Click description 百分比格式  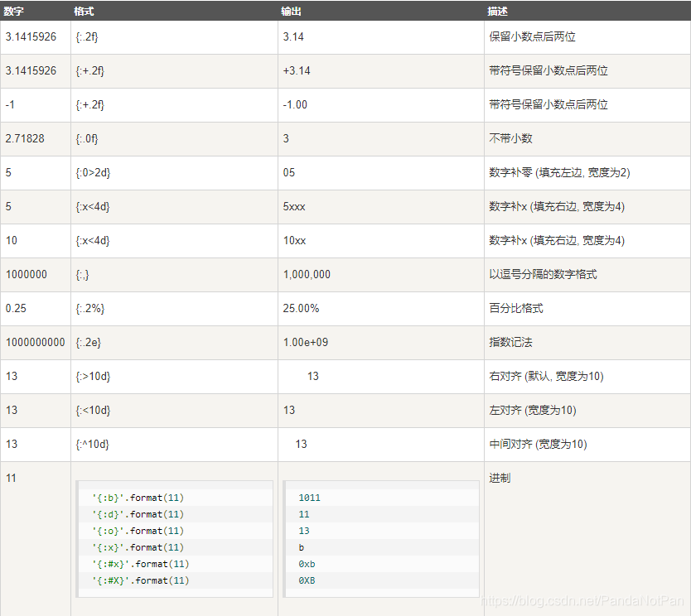click(x=515, y=308)
